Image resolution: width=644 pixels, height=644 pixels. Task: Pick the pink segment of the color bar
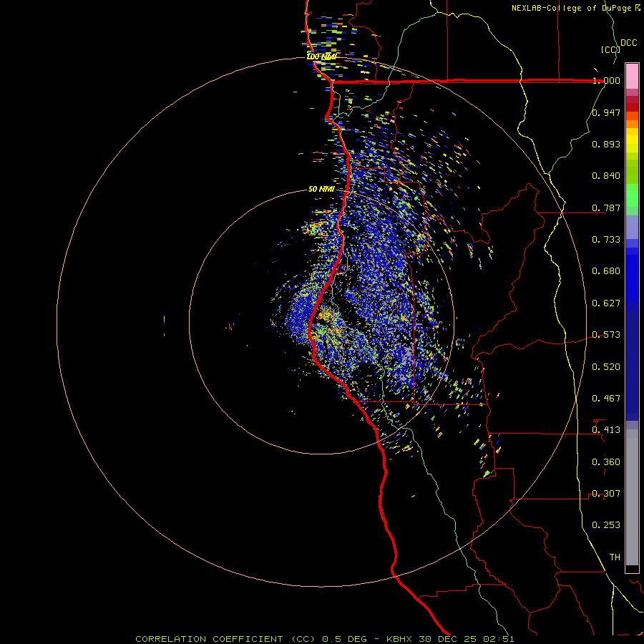(632, 77)
